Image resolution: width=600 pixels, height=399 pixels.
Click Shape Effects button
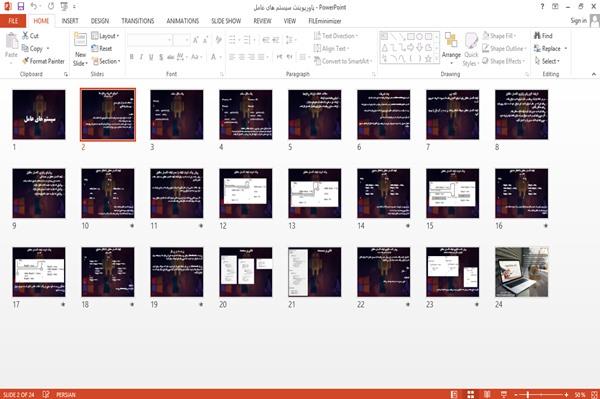pos(504,61)
